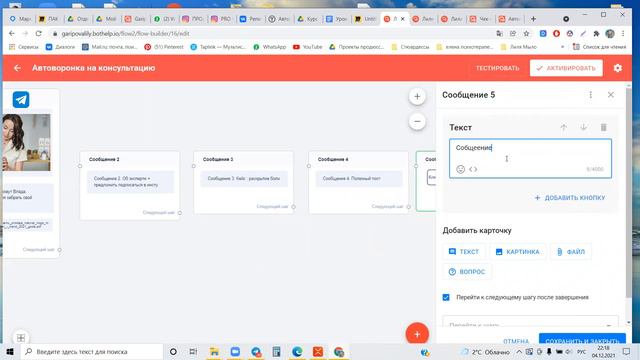The width and height of the screenshot is (640, 360).
Task: Click ТЕСТИРОВАТЬ button
Action: click(498, 68)
